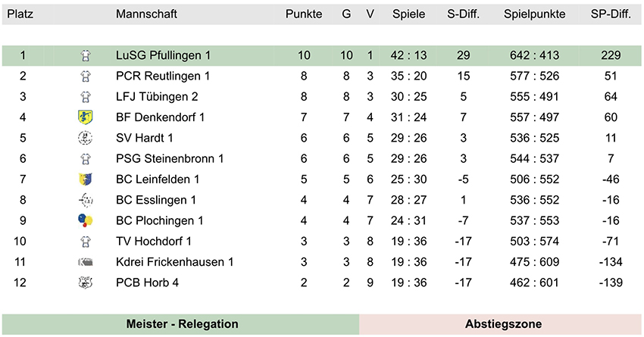Click the BC Leinfelden 1 shield crest

[x=86, y=179]
